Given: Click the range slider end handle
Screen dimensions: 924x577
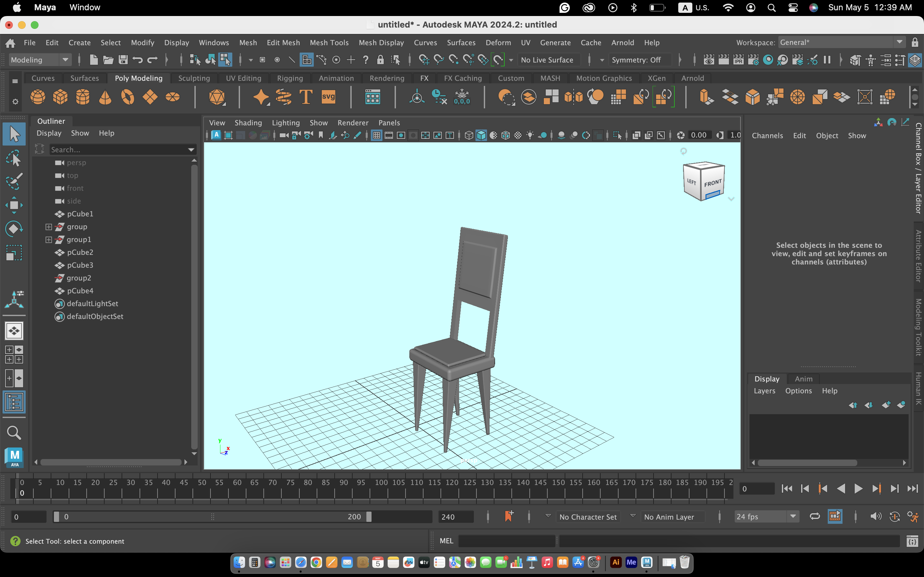Looking at the screenshot, I should (x=369, y=517).
